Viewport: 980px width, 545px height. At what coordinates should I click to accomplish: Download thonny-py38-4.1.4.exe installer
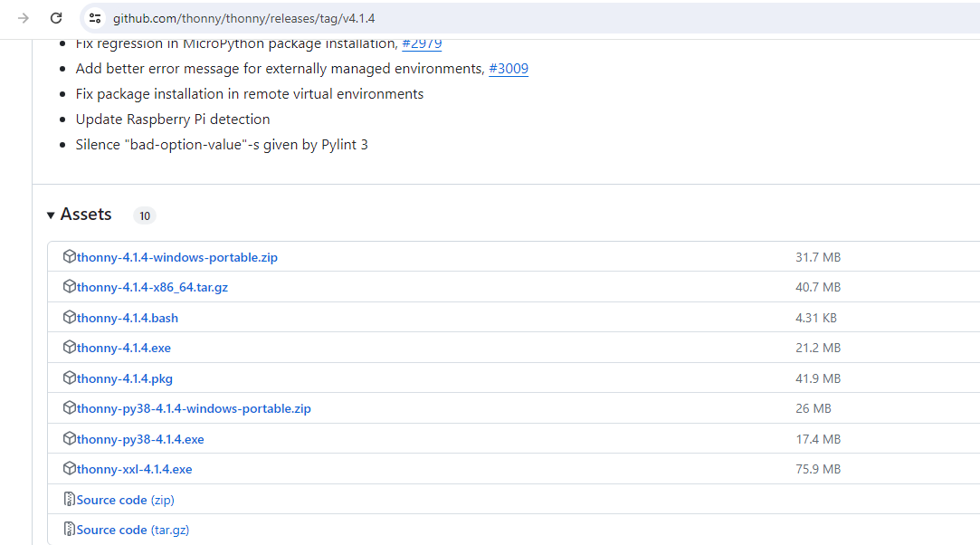140,439
